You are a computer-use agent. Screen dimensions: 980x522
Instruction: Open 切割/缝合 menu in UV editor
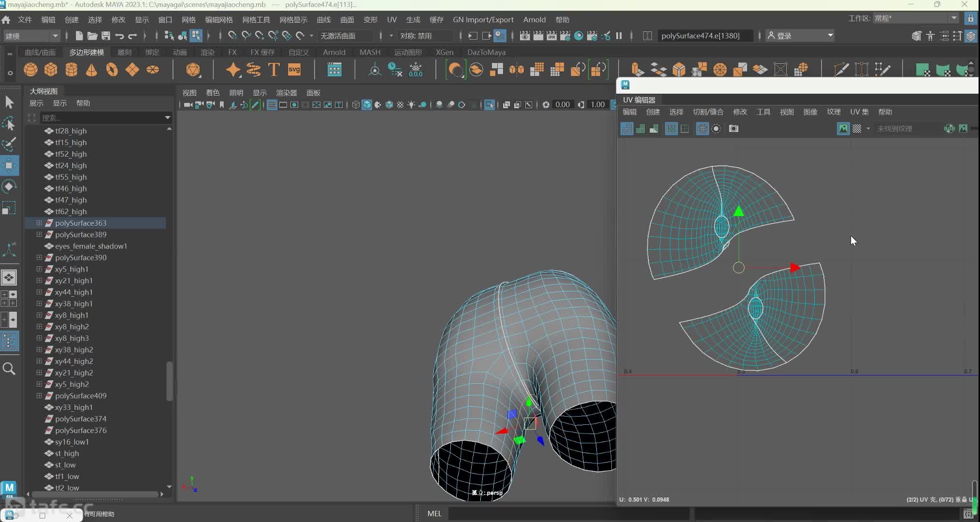[x=708, y=112]
